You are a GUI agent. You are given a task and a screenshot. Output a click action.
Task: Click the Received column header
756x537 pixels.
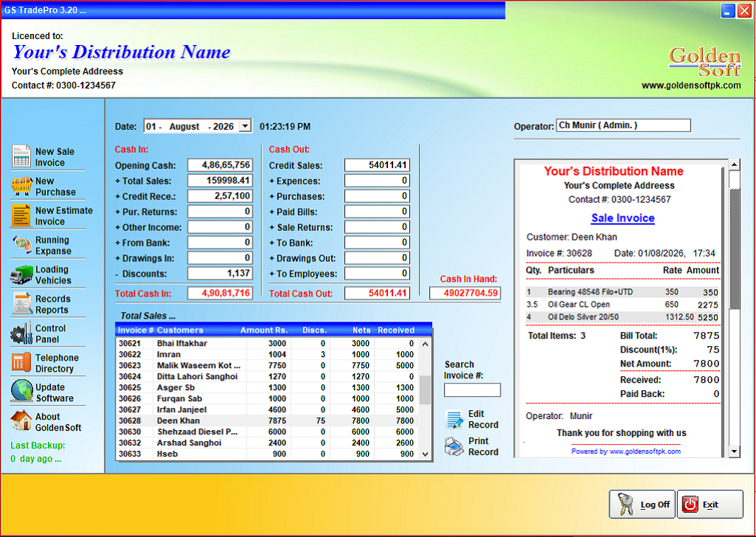point(396,330)
